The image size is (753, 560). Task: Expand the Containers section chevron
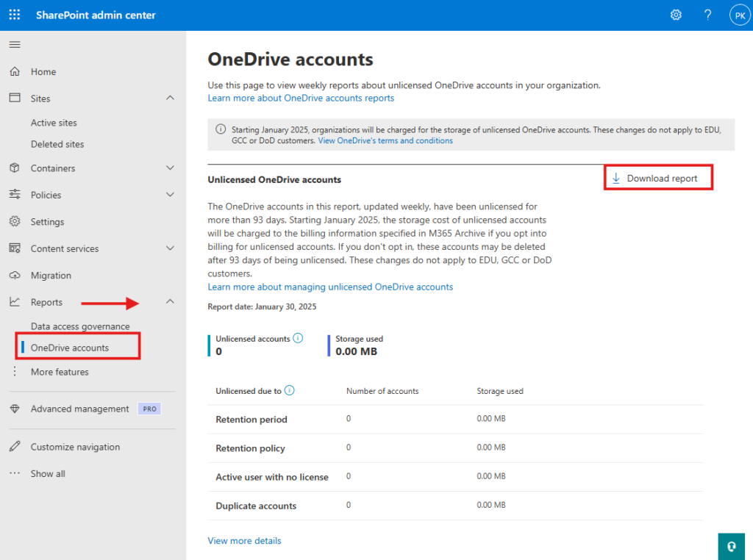pyautogui.click(x=170, y=168)
